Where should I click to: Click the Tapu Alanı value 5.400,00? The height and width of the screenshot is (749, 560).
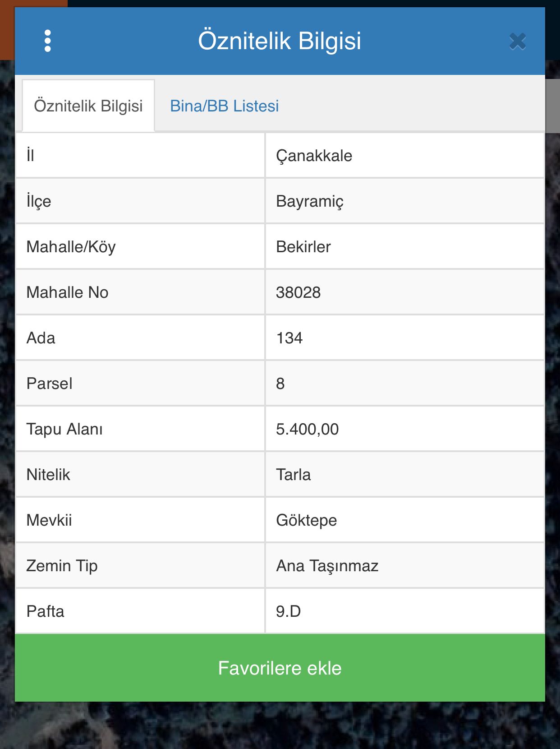[x=405, y=429]
